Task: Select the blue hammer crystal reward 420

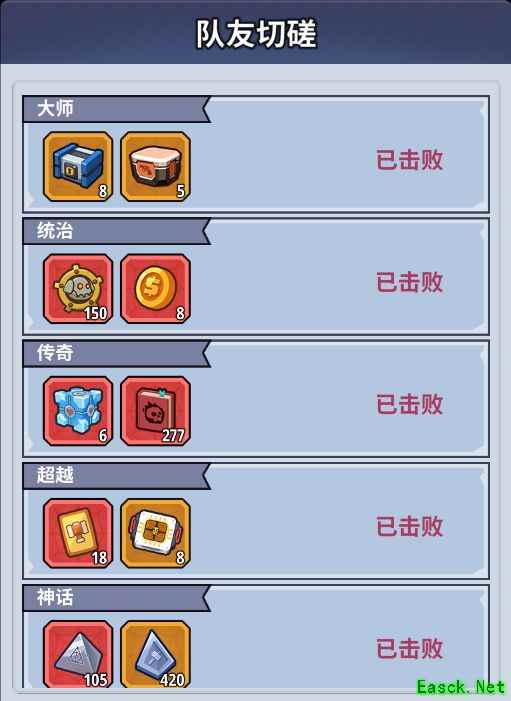Action: click(x=156, y=655)
